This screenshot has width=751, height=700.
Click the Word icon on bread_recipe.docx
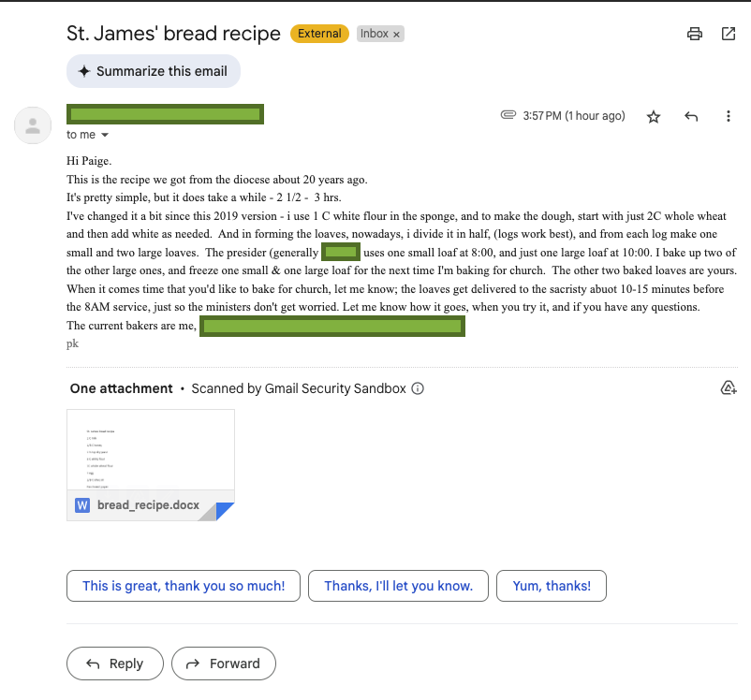click(82, 505)
